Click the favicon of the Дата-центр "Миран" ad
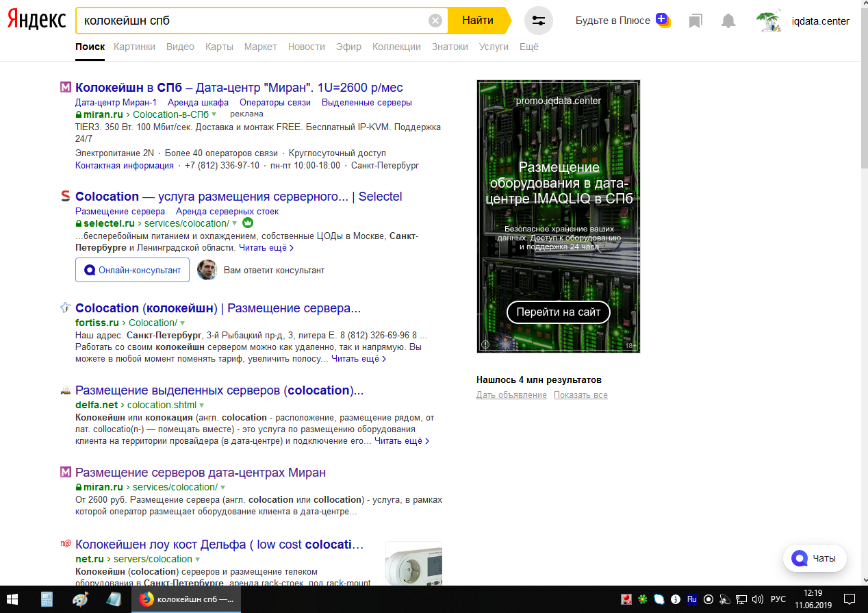This screenshot has width=868, height=613. click(x=66, y=88)
